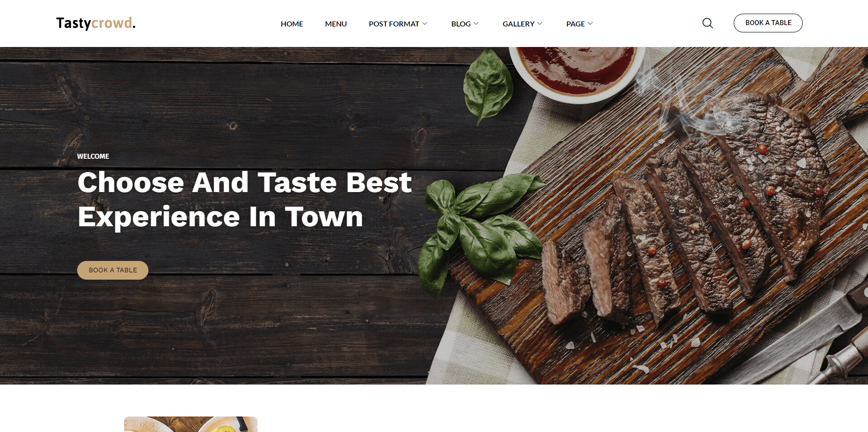Select the Page menu label
868x432 pixels.
[x=575, y=24]
